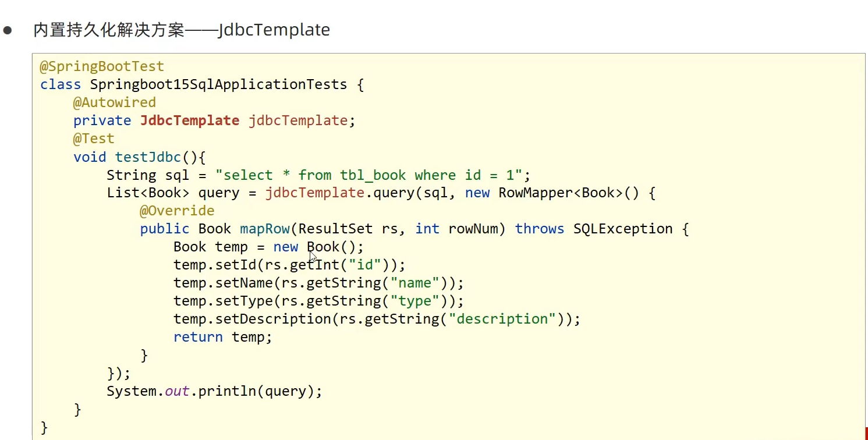This screenshot has width=868, height=440.
Task: Click the @Test annotation
Action: (x=94, y=139)
